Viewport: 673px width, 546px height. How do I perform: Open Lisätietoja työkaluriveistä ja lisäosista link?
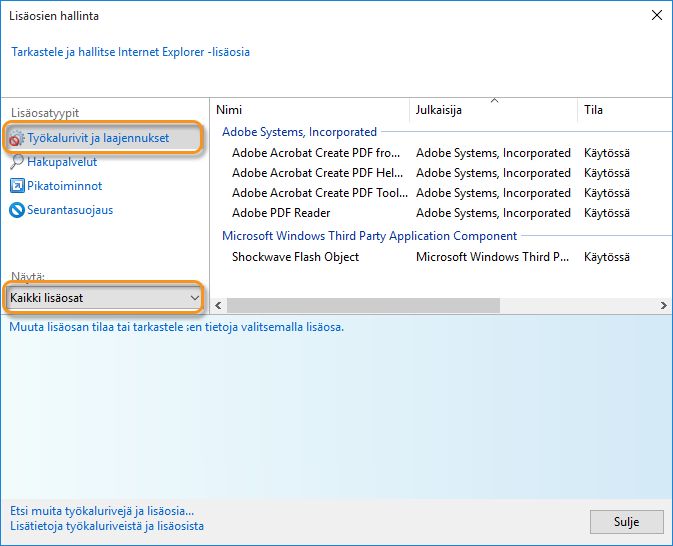[107, 526]
